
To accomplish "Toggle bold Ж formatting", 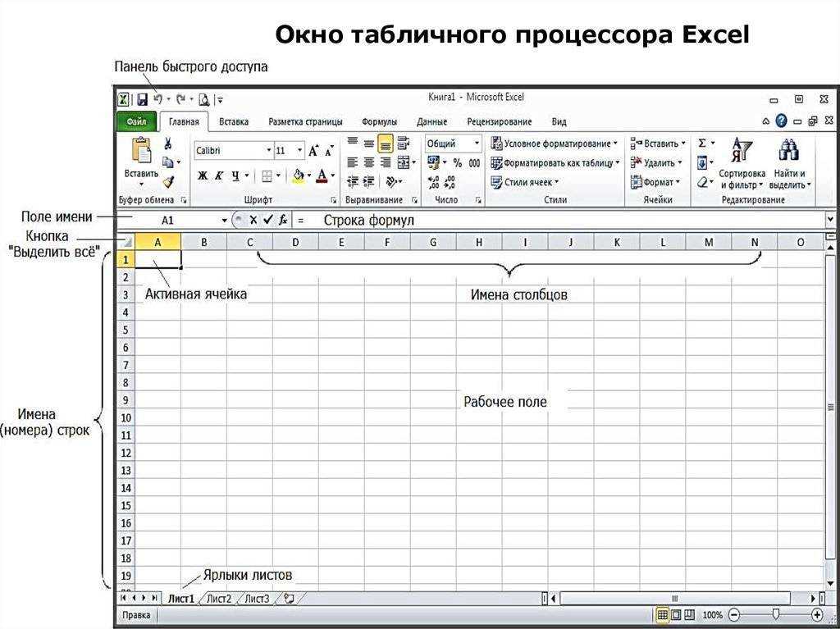I will coord(202,175).
